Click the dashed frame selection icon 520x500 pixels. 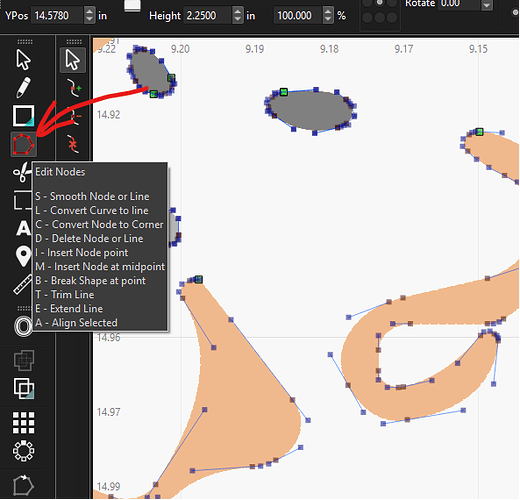pyautogui.click(x=22, y=200)
